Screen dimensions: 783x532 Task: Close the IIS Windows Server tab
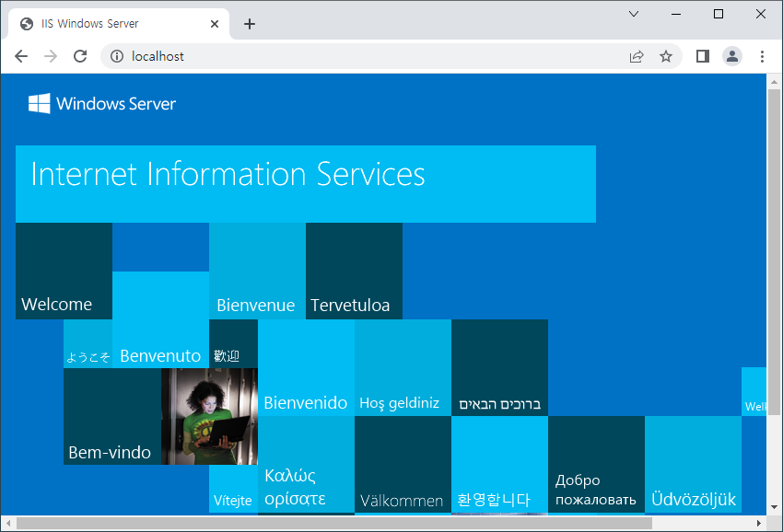point(215,24)
